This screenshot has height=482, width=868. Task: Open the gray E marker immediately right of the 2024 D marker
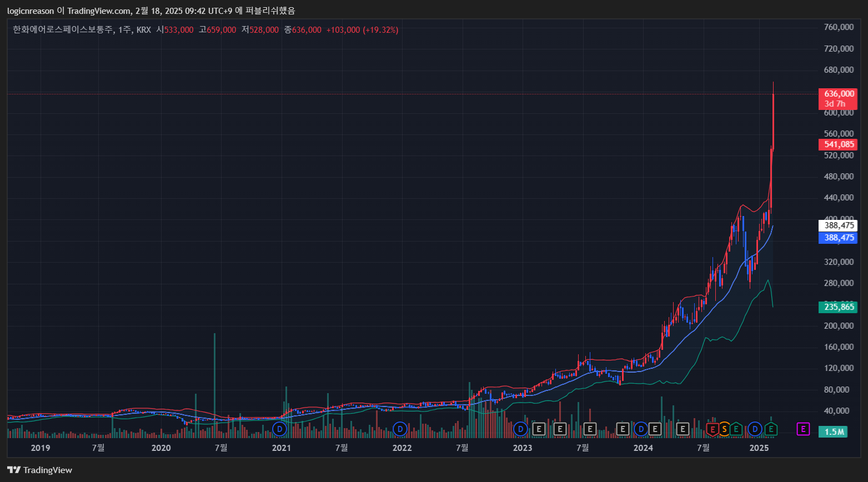tap(655, 429)
